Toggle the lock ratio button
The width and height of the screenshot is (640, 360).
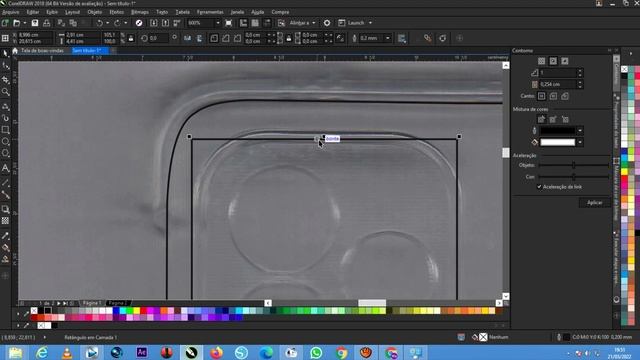tap(131, 38)
